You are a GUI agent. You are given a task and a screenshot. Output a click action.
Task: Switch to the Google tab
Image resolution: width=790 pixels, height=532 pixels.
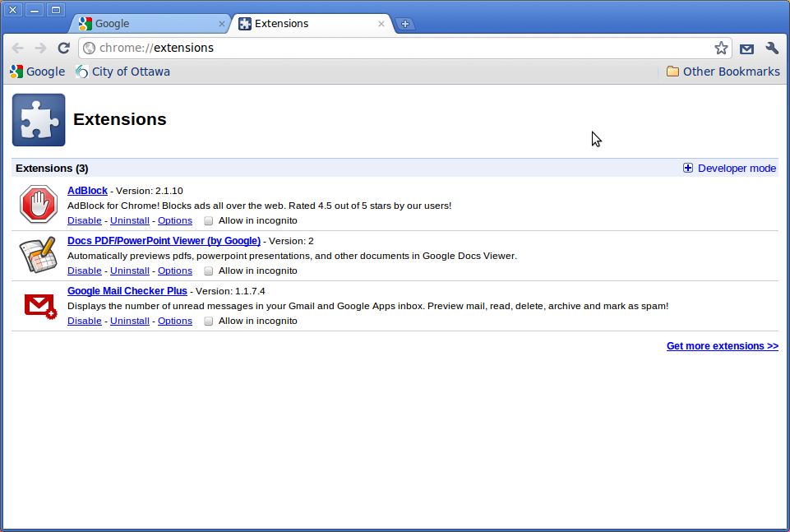click(150, 24)
